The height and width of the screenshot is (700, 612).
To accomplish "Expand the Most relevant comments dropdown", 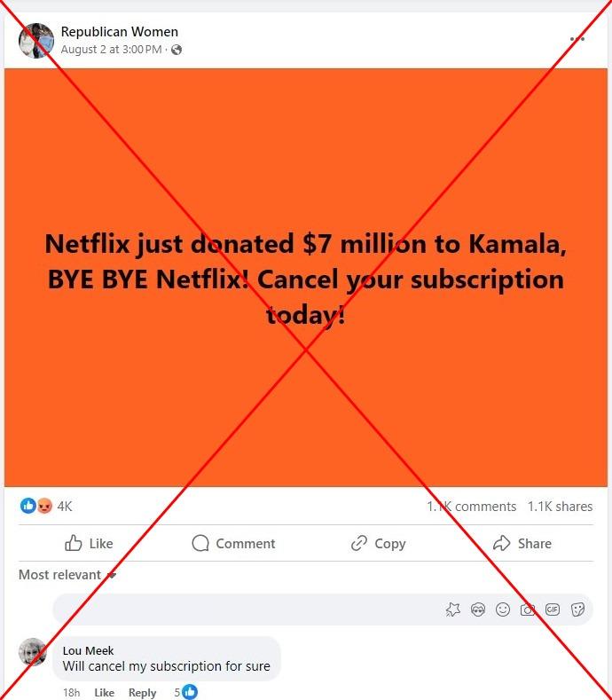I will [x=67, y=575].
